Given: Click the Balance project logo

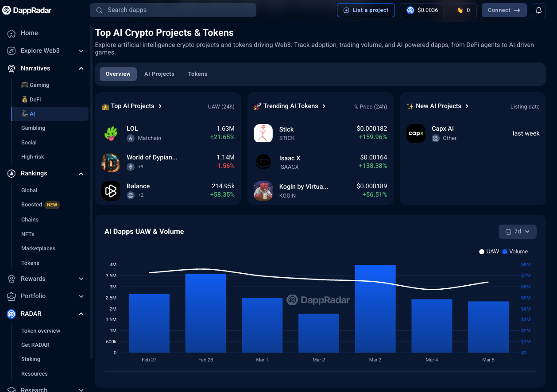Looking at the screenshot, I should coord(111,191).
